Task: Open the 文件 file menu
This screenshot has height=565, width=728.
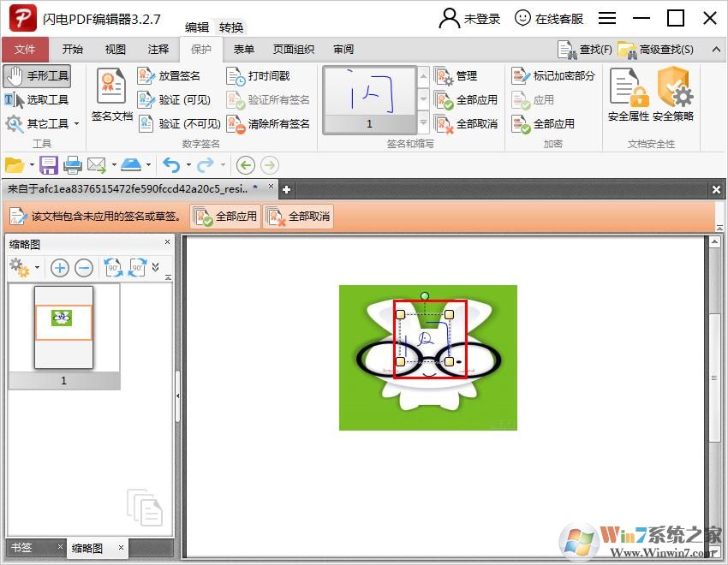Action: (x=25, y=49)
